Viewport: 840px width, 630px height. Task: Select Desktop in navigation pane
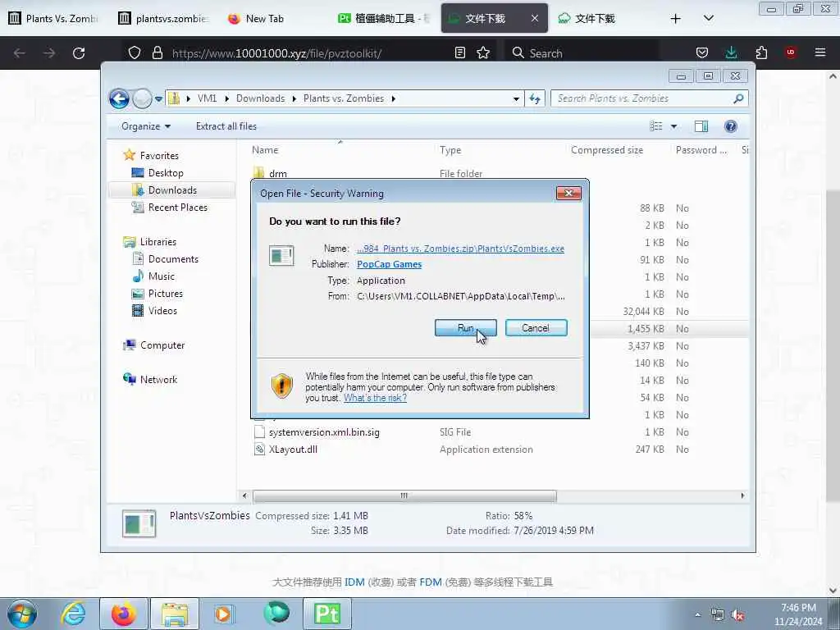(166, 173)
